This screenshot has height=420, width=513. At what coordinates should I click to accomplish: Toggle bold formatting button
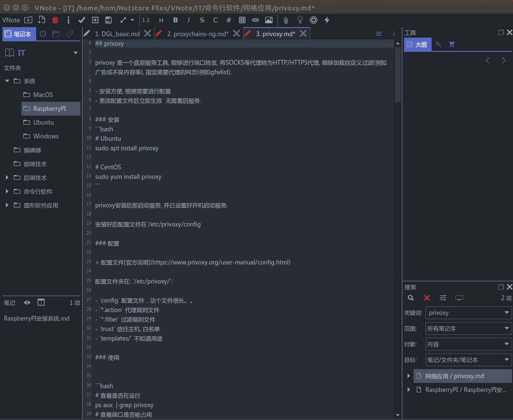175,20
